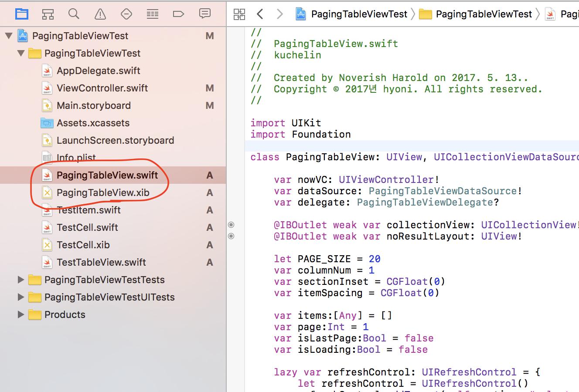Open the Breakpoint navigator
The image size is (579, 392).
178,14
